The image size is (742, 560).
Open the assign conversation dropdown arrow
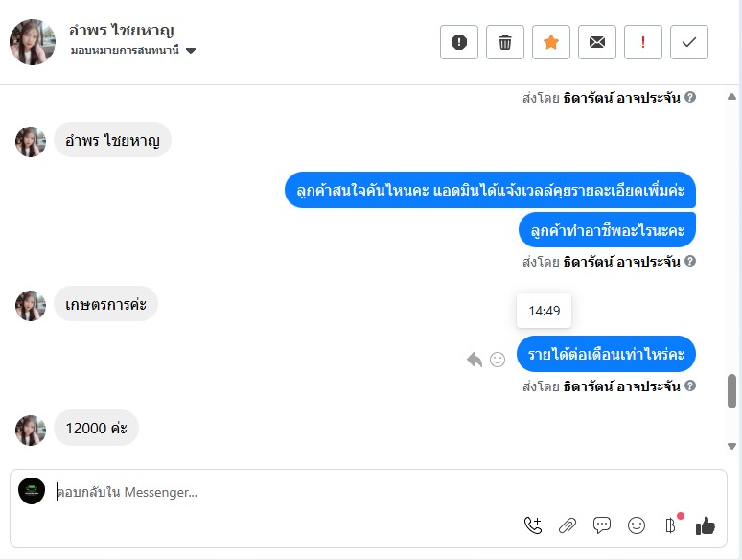(191, 51)
